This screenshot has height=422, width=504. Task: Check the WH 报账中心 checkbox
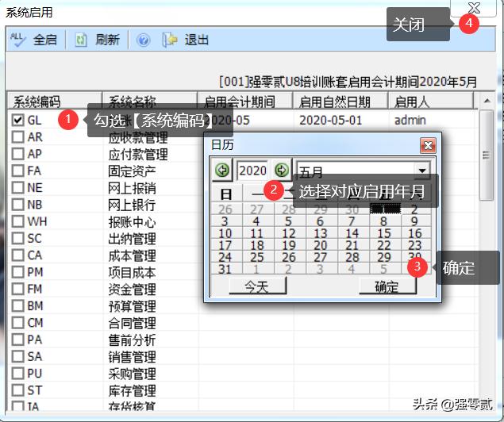click(18, 221)
